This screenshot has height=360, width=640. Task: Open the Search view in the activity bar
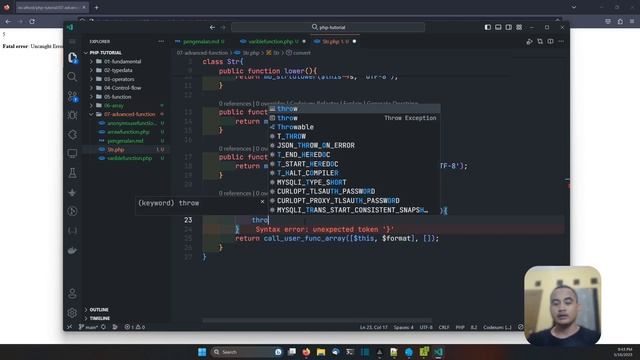pyautogui.click(x=72, y=77)
